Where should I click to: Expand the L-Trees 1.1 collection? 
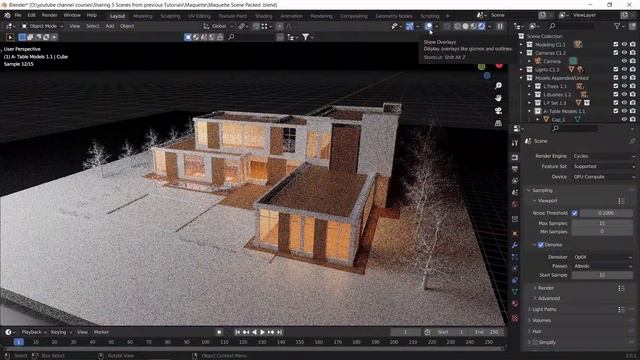point(529,86)
